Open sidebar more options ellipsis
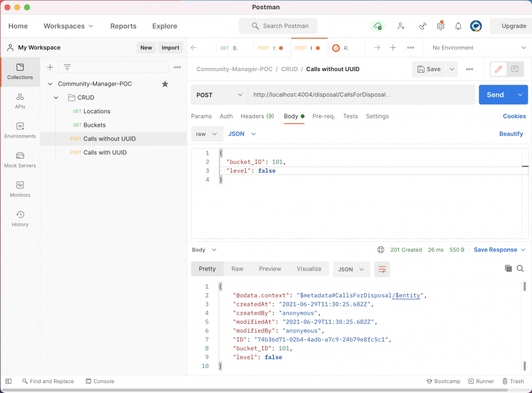This screenshot has width=532, height=393. coord(177,67)
